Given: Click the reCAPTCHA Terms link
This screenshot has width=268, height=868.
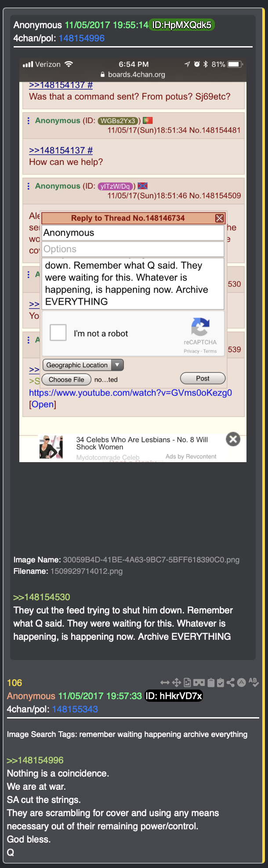Looking at the screenshot, I should point(210,351).
